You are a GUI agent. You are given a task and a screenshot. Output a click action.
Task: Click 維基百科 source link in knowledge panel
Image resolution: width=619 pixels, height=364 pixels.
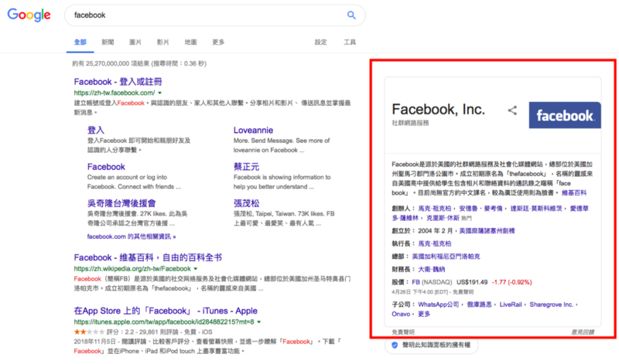coord(574,193)
